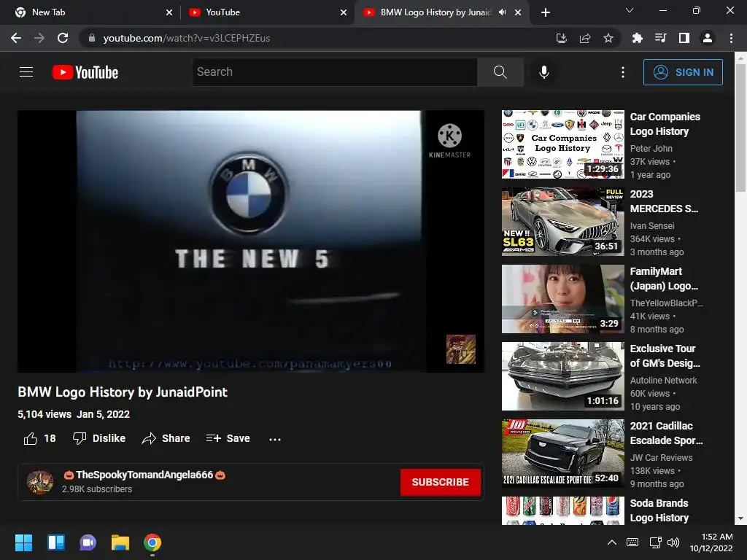The height and width of the screenshot is (560, 747).
Task: Start voice search with microphone icon
Action: [x=543, y=72]
